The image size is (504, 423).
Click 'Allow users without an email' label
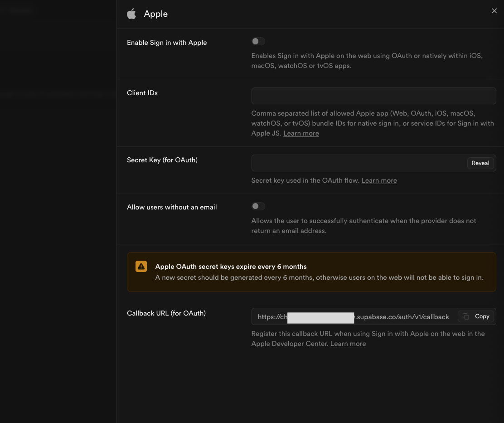(172, 207)
